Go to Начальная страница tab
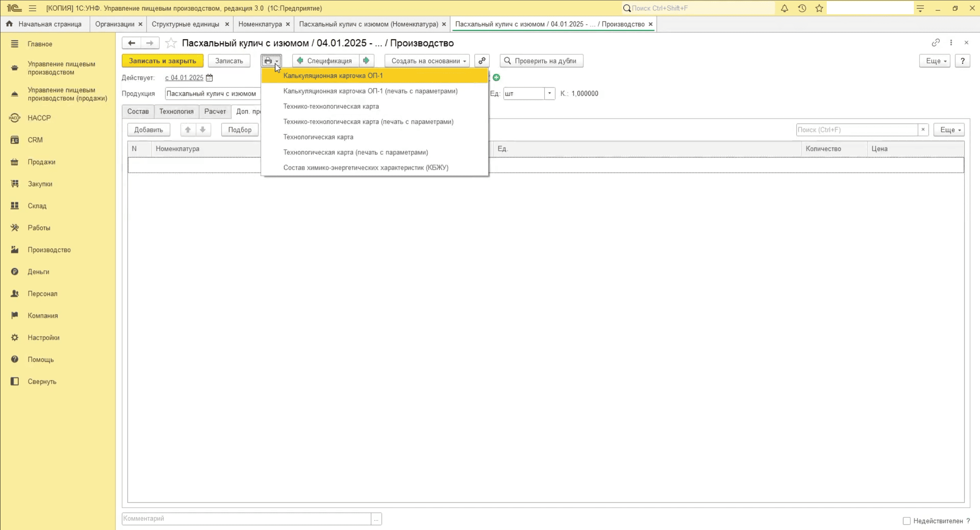The image size is (980, 530). point(45,24)
